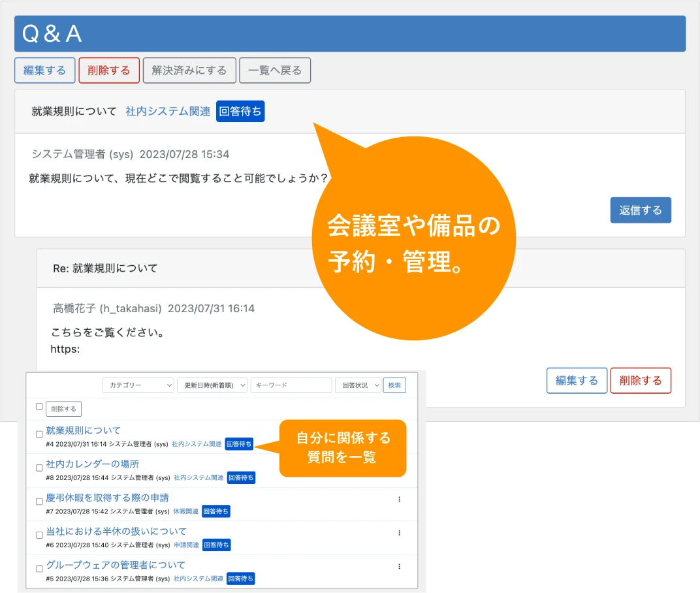The image size is (700, 593).
Task: Open the 更新日時(新着順) sort dropdown
Action: click(x=212, y=385)
